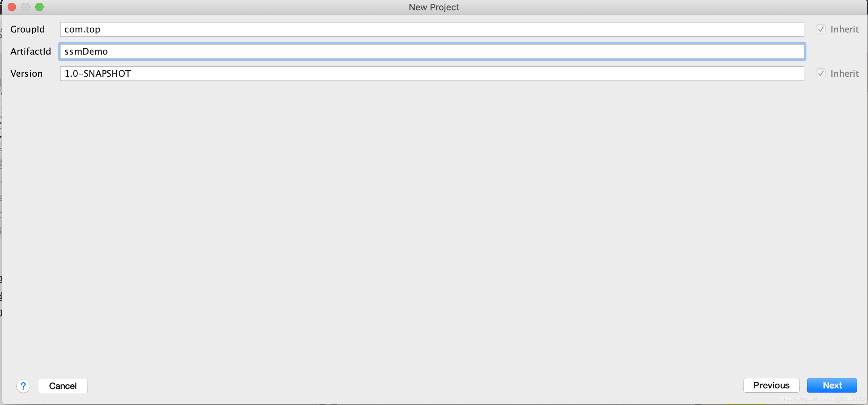Click the GroupId label

(x=28, y=29)
